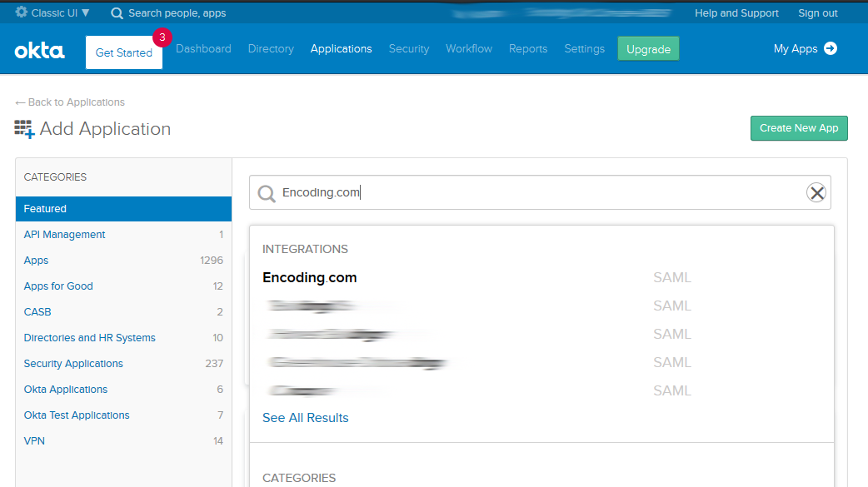Screen dimensions: 868x487
Task: Select the Encoding.com integration result
Action: coord(309,277)
